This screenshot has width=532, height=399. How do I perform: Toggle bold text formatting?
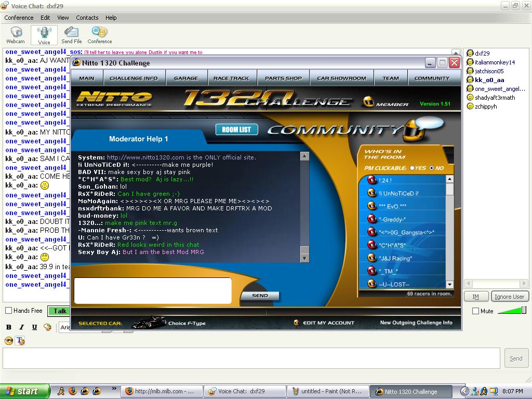(9, 327)
